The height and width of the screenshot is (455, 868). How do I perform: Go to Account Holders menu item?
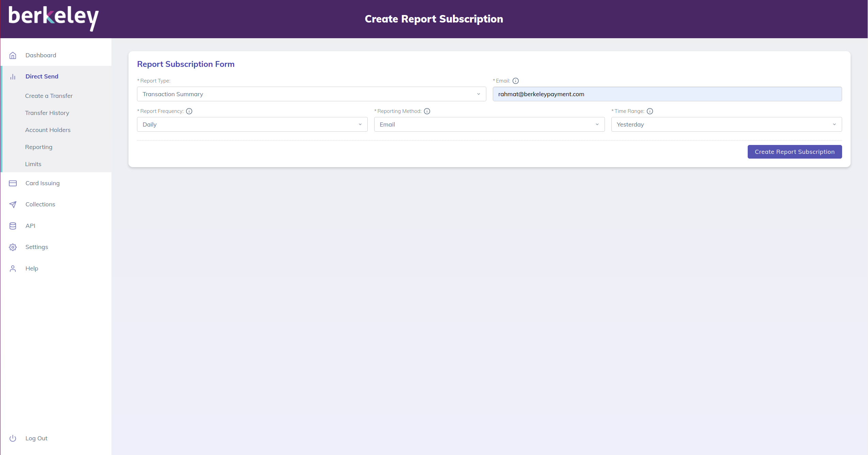pos(48,130)
